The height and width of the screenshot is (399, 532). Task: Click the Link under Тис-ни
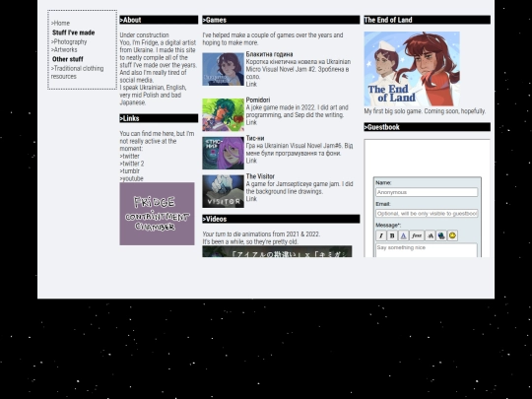click(x=251, y=161)
